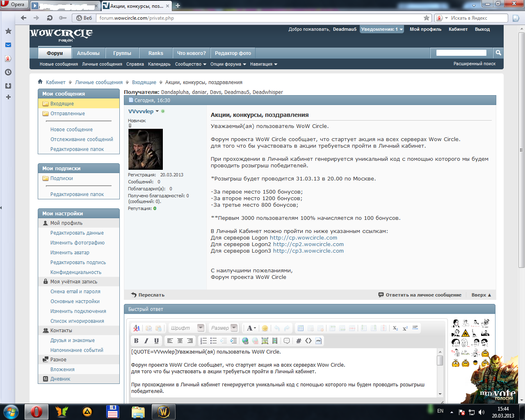Wrap selection in PHP tags icon

point(318,341)
